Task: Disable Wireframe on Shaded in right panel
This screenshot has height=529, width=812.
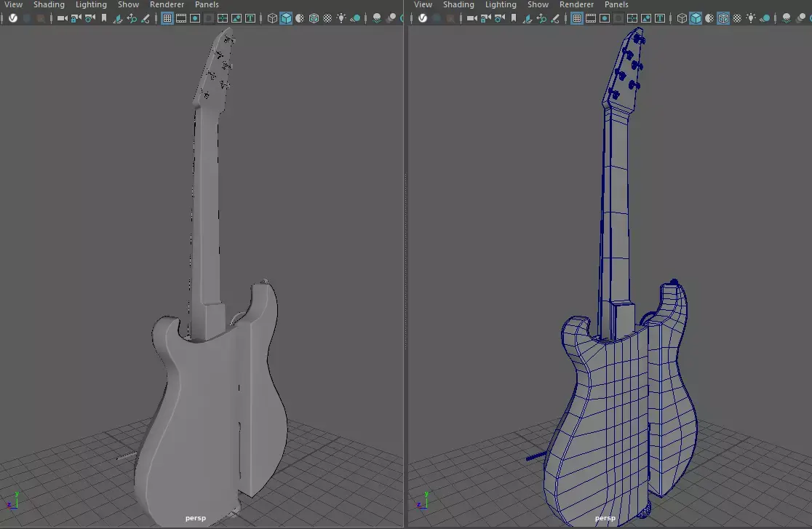Action: point(723,18)
